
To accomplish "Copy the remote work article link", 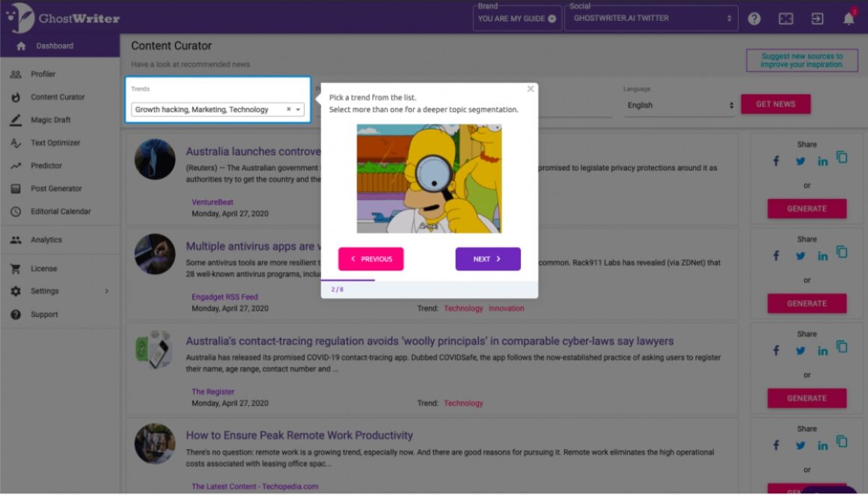I will click(x=841, y=441).
